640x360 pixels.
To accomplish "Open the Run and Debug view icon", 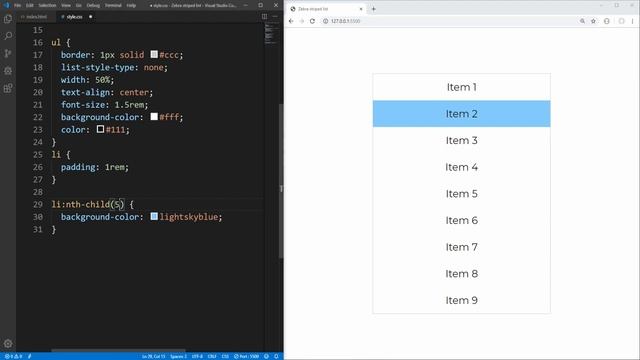I will coord(8,71).
